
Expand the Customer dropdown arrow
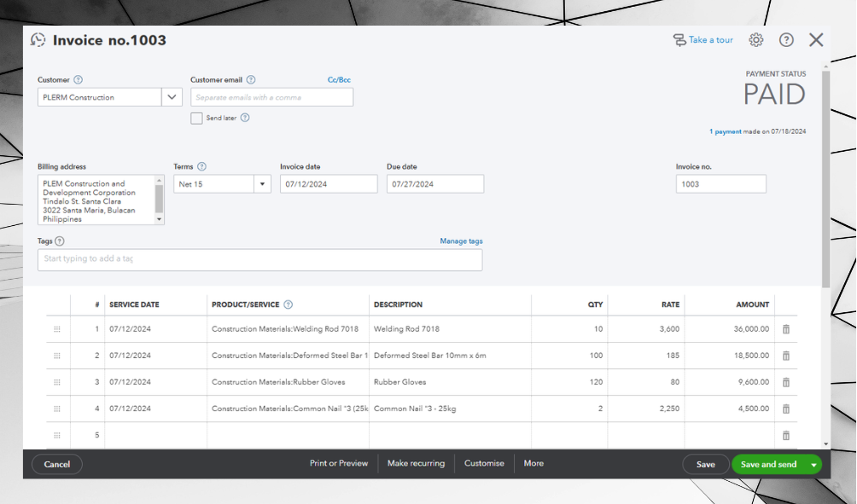click(x=172, y=97)
